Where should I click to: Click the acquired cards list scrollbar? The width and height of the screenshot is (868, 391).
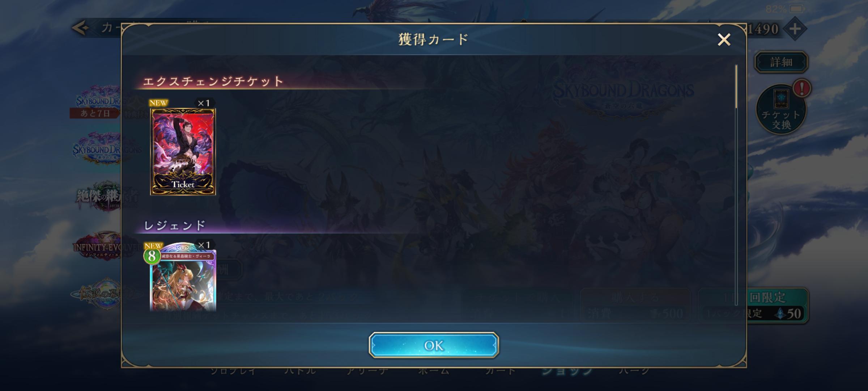pyautogui.click(x=736, y=87)
